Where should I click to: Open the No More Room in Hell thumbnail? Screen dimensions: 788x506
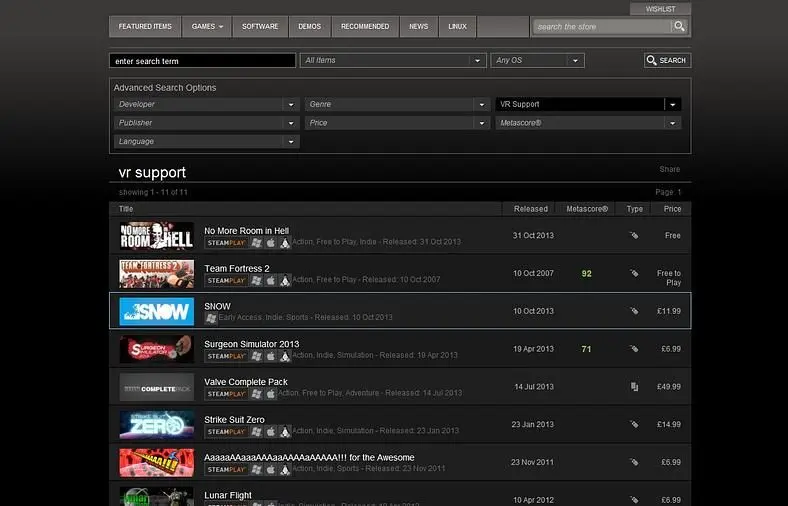coord(157,236)
